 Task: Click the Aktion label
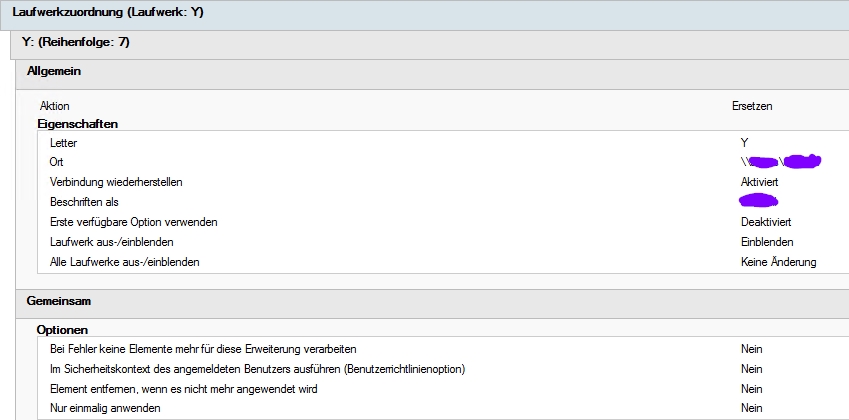tap(55, 106)
